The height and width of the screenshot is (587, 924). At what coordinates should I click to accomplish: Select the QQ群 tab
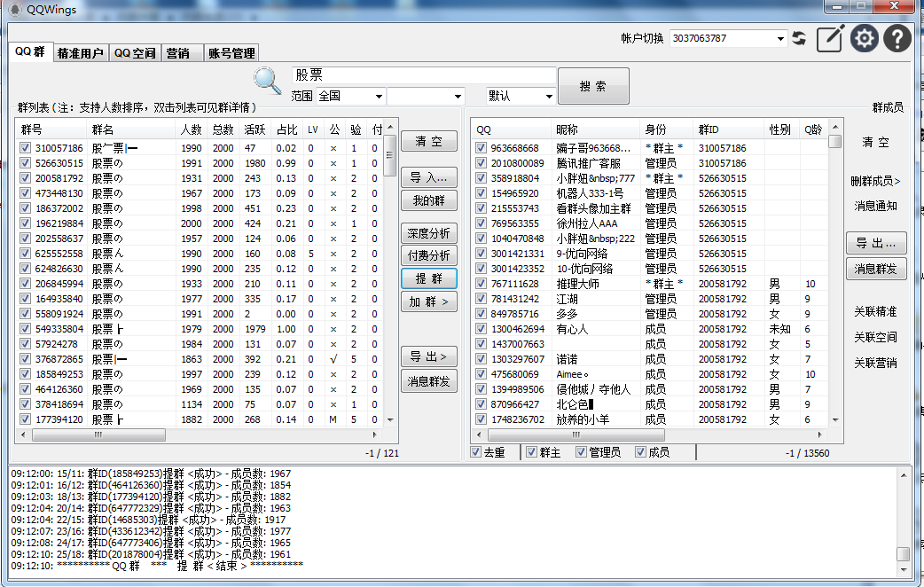[30, 51]
